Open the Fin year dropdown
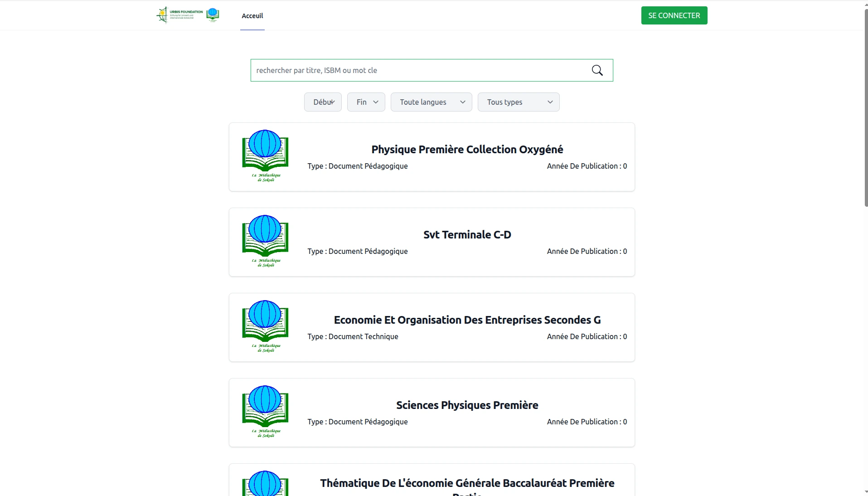This screenshot has height=496, width=868. pyautogui.click(x=366, y=102)
